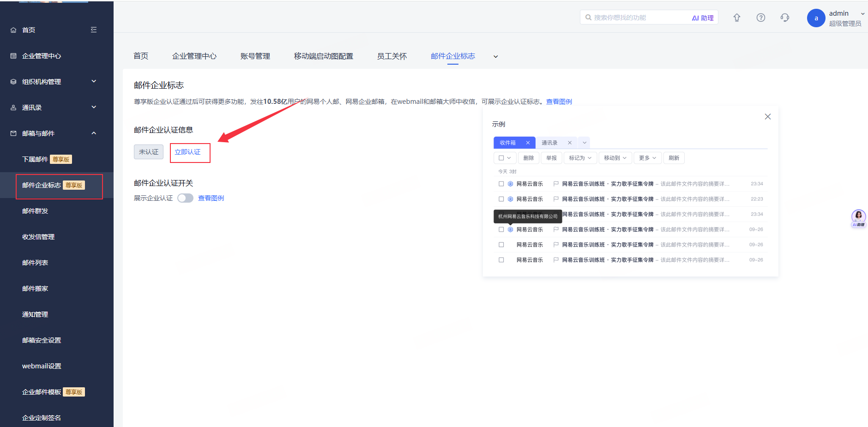The width and height of the screenshot is (868, 427).
Task: Open 邮件列表 in the sidebar
Action: [35, 263]
